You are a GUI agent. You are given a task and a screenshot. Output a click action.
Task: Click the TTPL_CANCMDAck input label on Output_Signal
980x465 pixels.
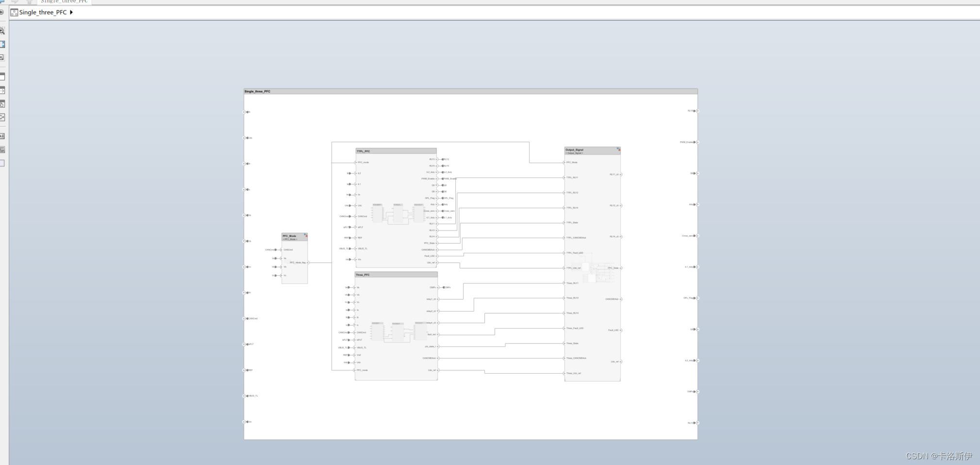tap(576, 238)
